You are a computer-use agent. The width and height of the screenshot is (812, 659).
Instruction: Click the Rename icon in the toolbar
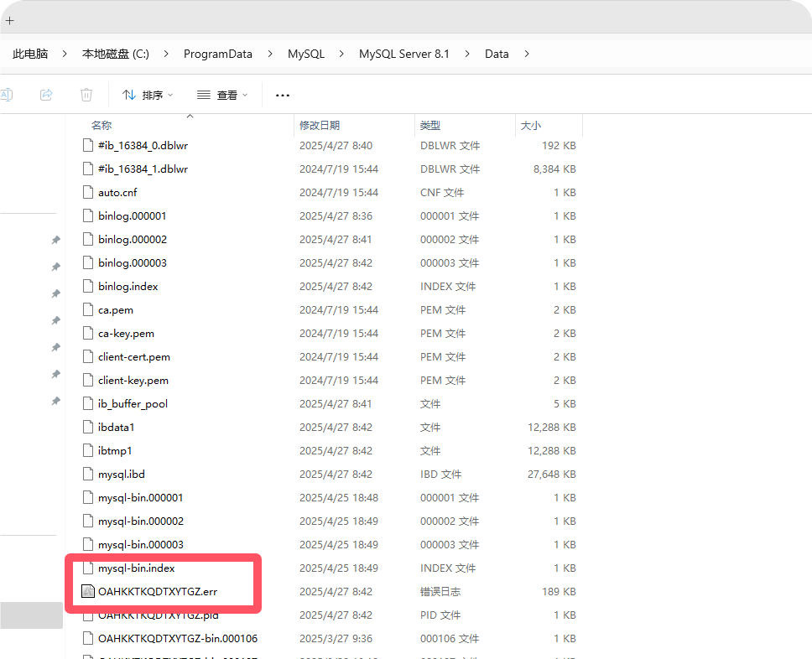pyautogui.click(x=8, y=94)
